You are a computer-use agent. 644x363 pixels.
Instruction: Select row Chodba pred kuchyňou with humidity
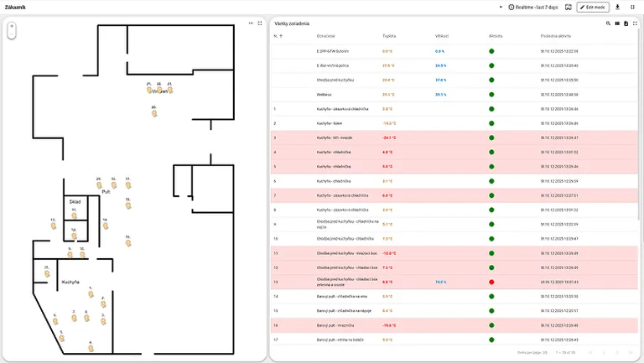(x=454, y=80)
